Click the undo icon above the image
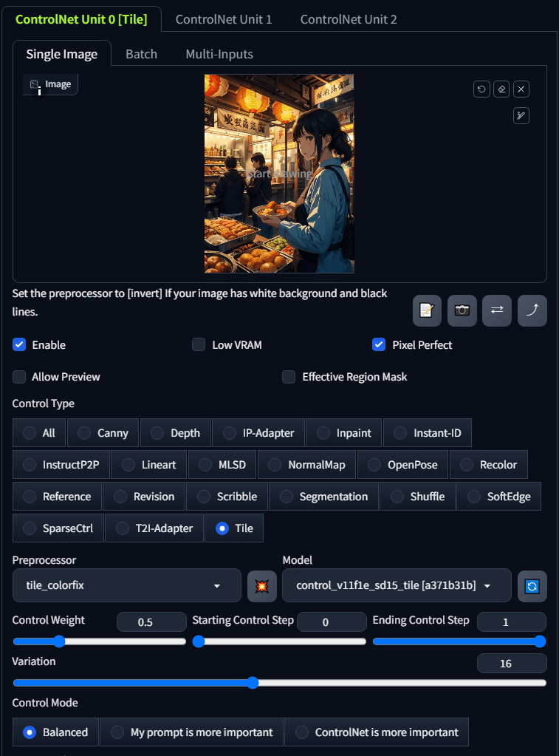Image resolution: width=559 pixels, height=756 pixels. click(481, 89)
